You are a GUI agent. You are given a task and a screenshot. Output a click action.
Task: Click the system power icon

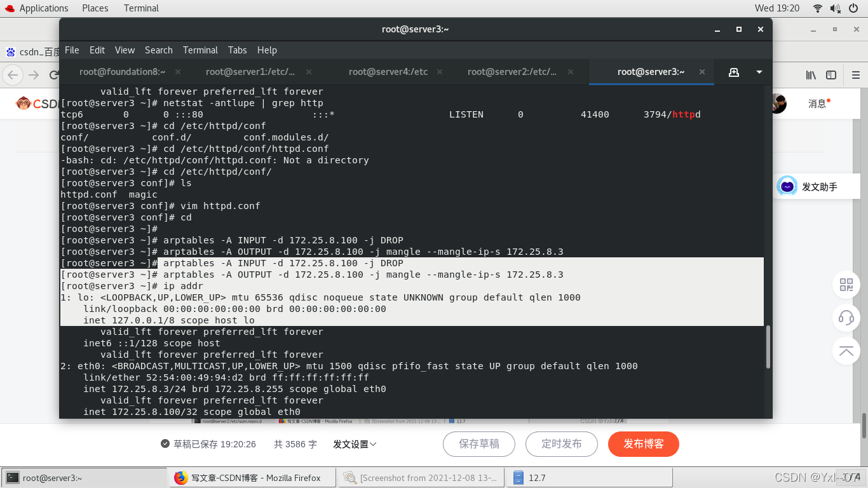853,8
